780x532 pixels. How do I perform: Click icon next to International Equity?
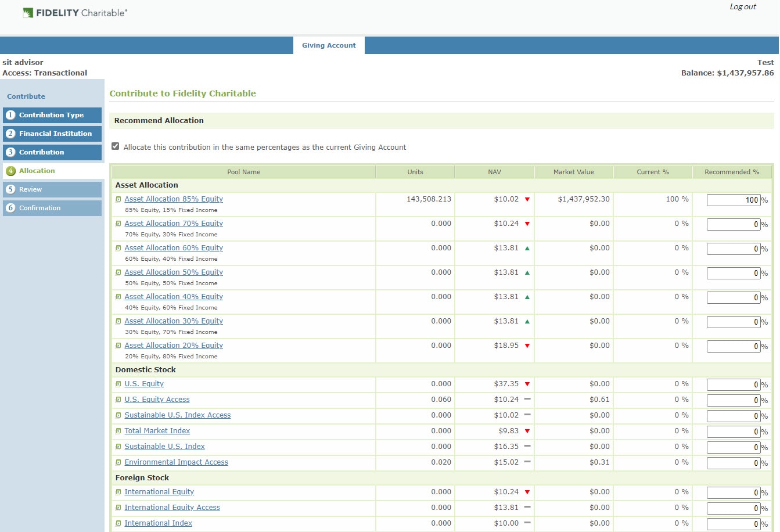click(118, 492)
